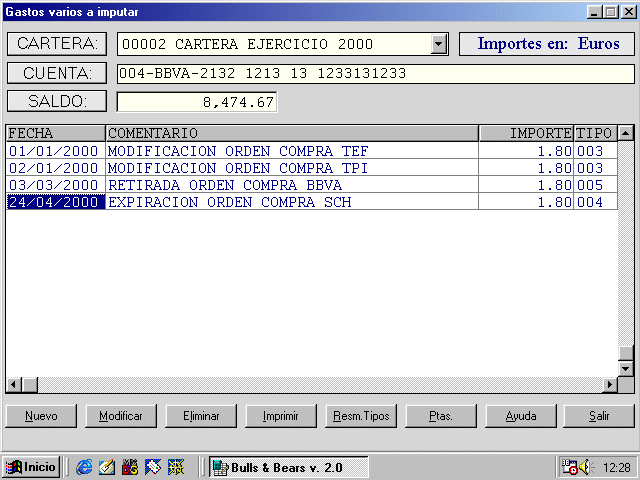640x480 pixels.
Task: Click the horizontal scrollbar right arrow
Action: [x=610, y=384]
